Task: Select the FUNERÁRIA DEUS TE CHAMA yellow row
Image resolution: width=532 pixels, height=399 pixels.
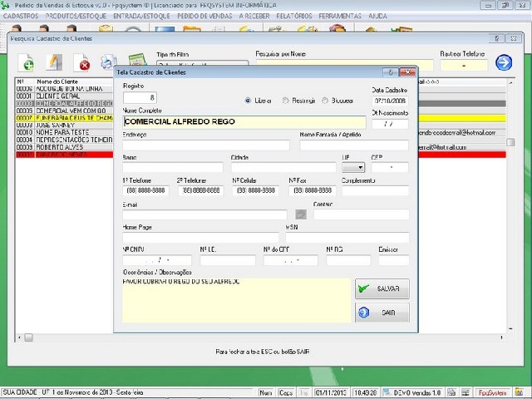Action: tap(64, 118)
